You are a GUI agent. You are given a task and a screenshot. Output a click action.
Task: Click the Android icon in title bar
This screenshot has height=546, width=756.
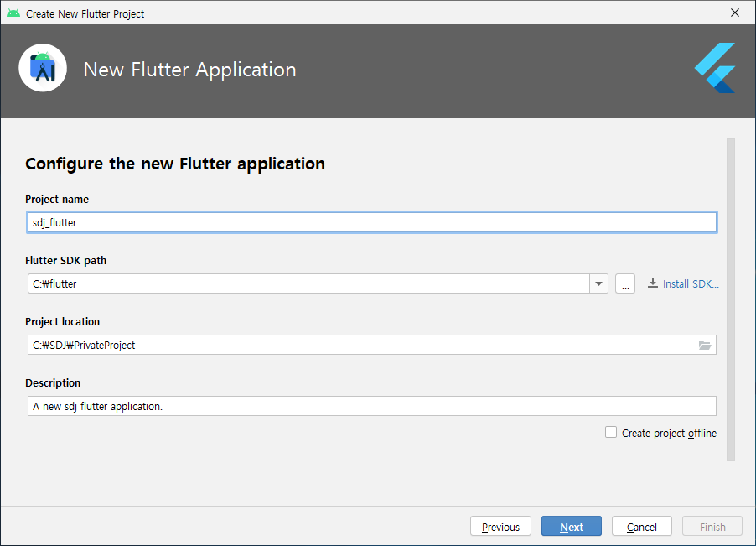click(x=13, y=13)
